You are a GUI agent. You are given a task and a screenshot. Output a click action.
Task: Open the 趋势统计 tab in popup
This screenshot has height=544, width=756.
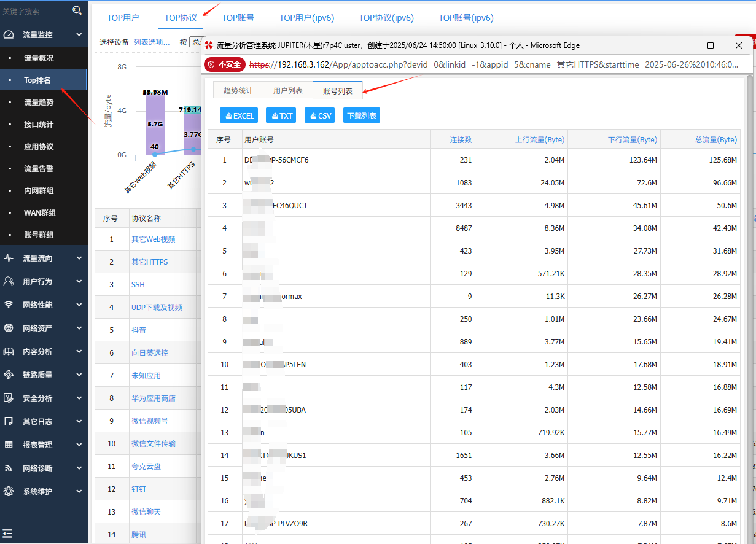click(x=238, y=90)
